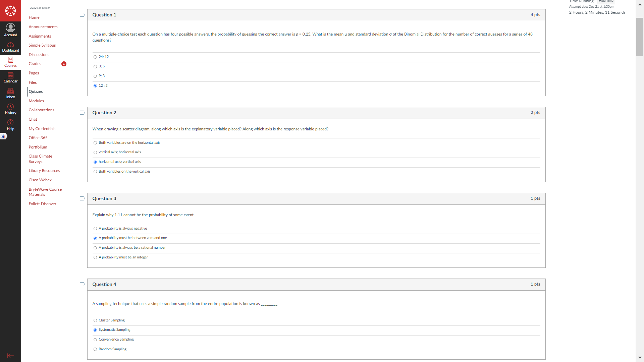644x362 pixels.
Task: Click the Hide Time button
Action: 606,1
